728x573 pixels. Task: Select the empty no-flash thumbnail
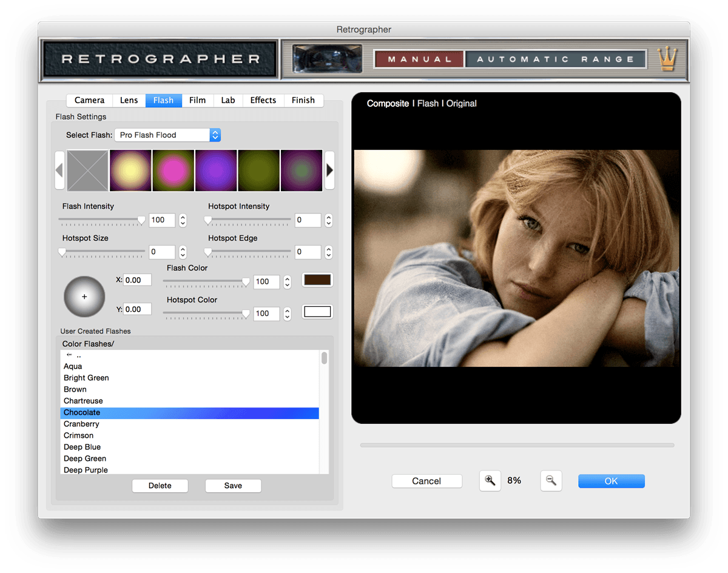click(x=88, y=170)
